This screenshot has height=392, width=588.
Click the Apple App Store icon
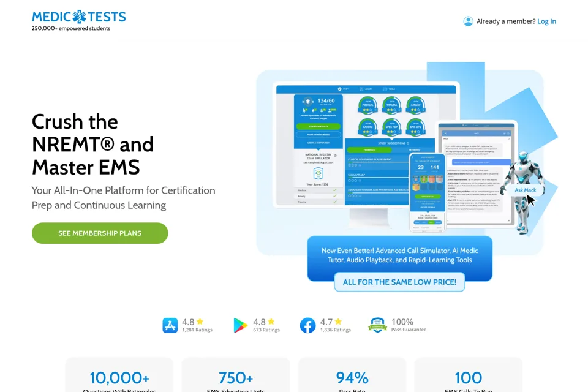(x=170, y=325)
